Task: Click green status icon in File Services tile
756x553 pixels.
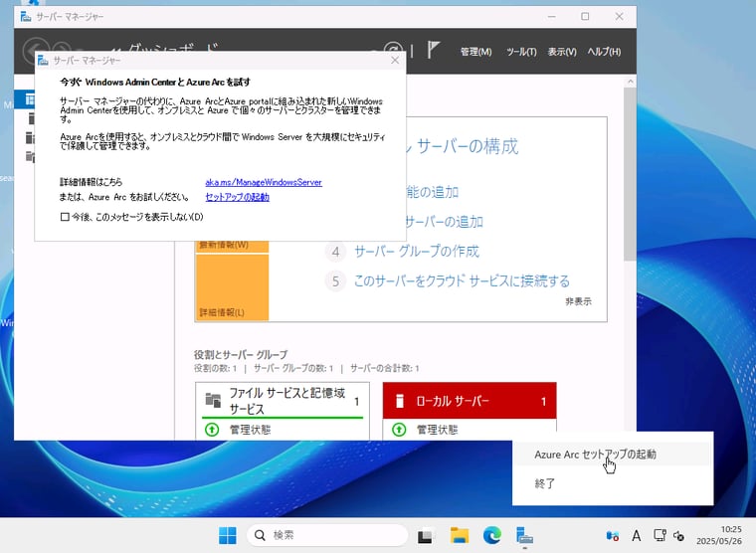Action: [212, 430]
